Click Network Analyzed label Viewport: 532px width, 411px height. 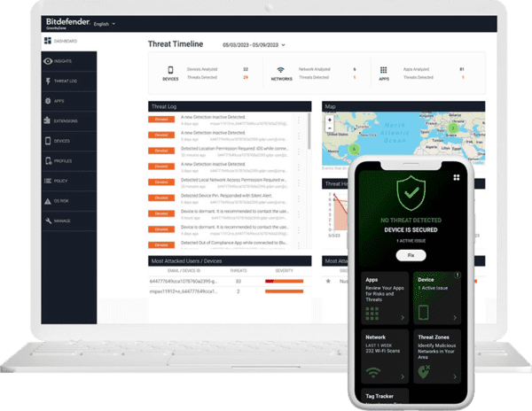(x=314, y=69)
